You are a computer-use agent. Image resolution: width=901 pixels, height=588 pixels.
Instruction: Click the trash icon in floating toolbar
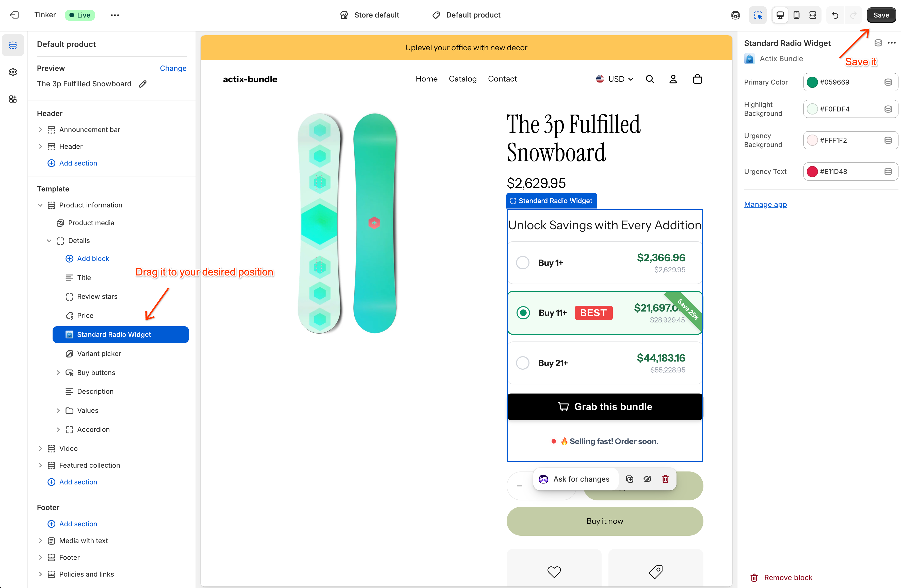pyautogui.click(x=665, y=479)
